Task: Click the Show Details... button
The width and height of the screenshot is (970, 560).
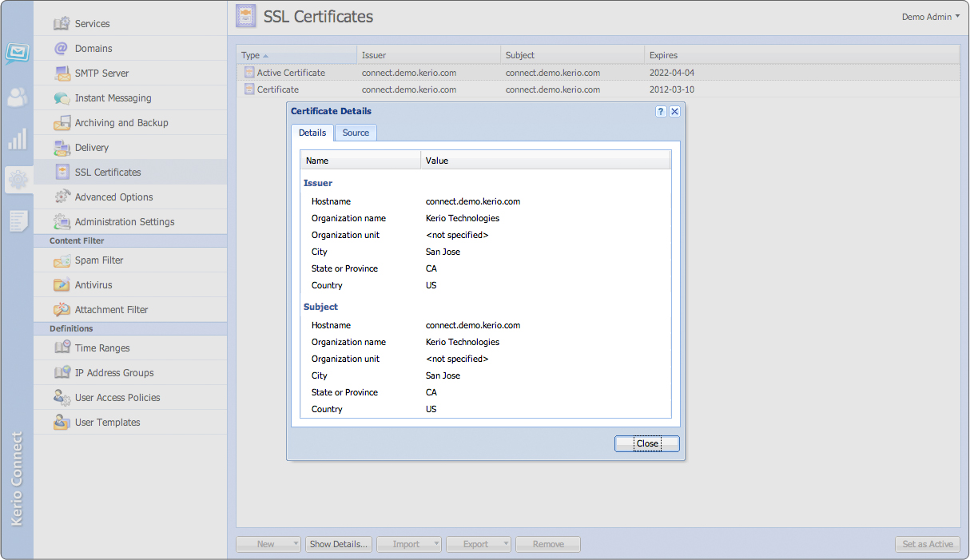Action: click(x=339, y=544)
